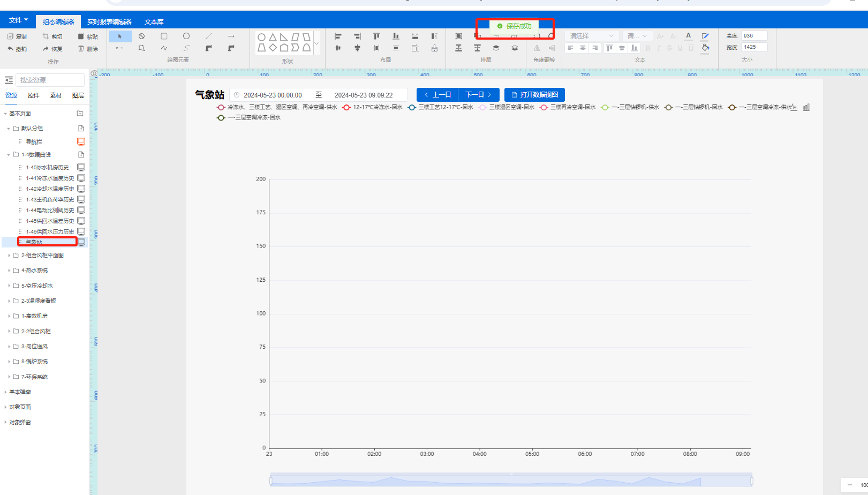Go to next day 下一日

(x=479, y=95)
